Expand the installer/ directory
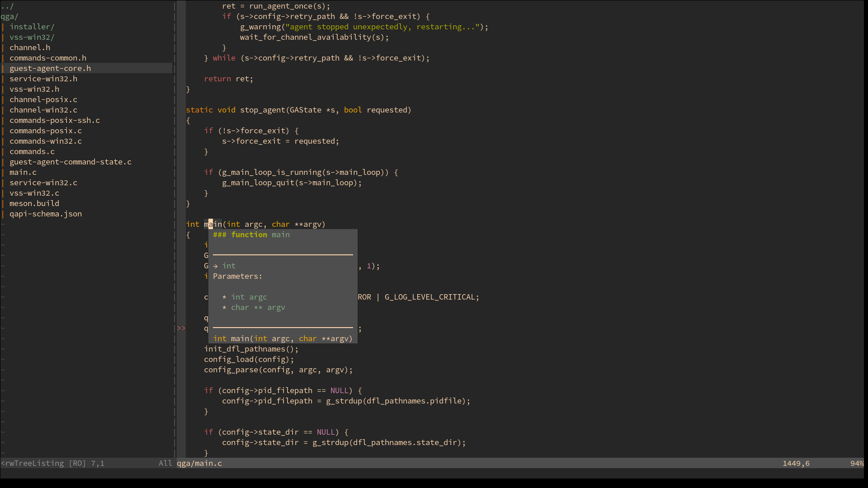The width and height of the screenshot is (868, 488). (32, 27)
